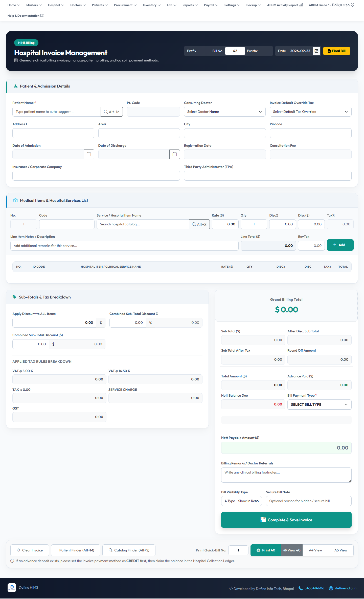Image resolution: width=364 pixels, height=599 pixels.
Task: Open the Hospital menu
Action: pos(56,5)
